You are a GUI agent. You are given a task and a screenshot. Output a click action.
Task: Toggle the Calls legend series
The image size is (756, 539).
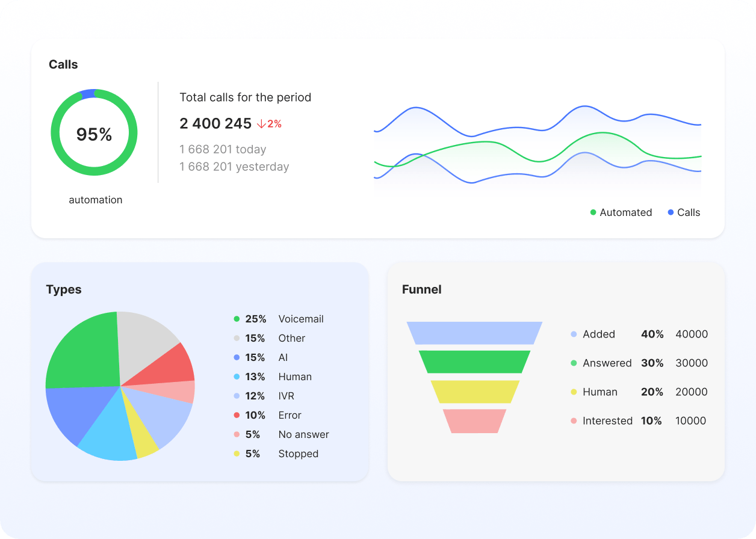pos(684,212)
